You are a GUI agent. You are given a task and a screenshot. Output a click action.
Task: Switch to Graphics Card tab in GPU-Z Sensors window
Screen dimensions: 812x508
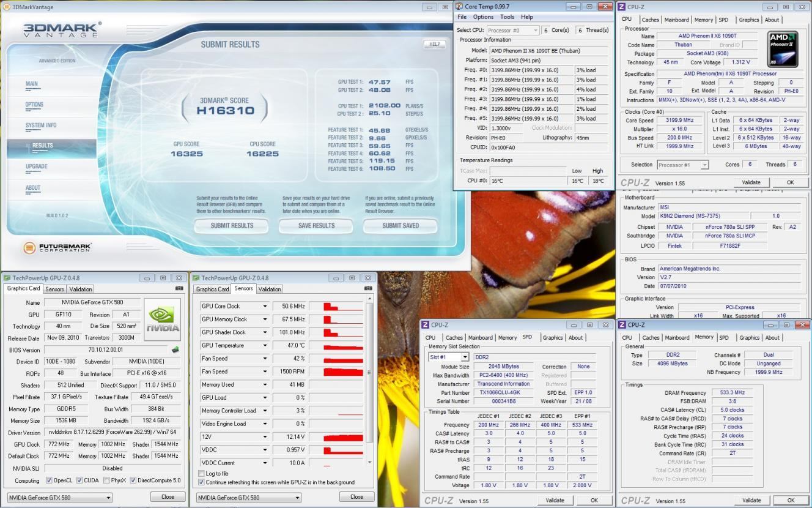[212, 289]
